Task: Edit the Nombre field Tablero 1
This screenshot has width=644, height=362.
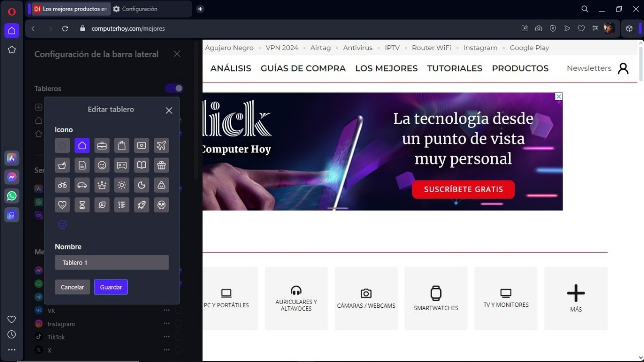Action: click(112, 263)
